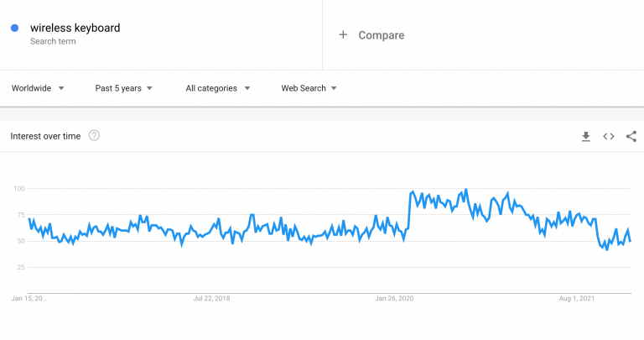The width and height of the screenshot is (644, 340).
Task: Select the blue wireless keyboard color dot
Action: pyautogui.click(x=14, y=28)
